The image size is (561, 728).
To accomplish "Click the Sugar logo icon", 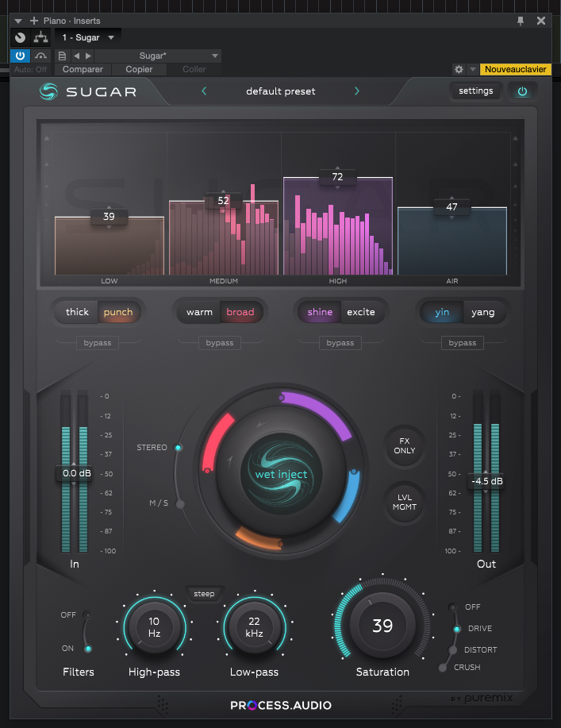I will click(48, 91).
